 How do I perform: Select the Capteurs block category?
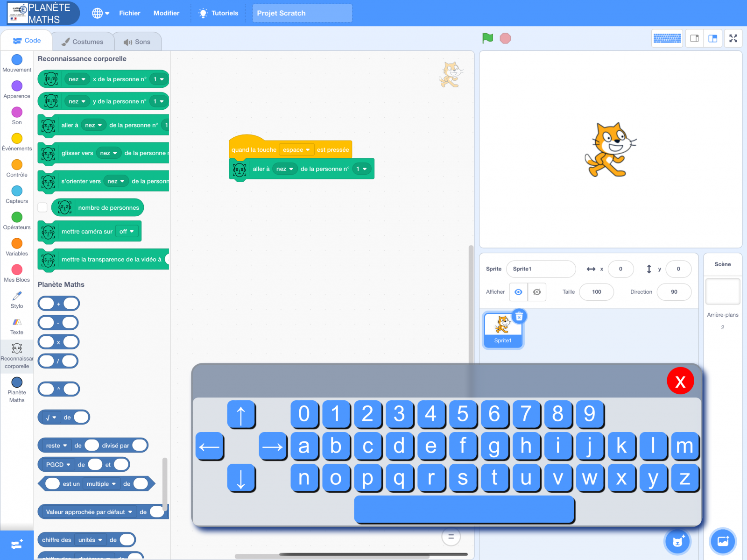[17, 195]
